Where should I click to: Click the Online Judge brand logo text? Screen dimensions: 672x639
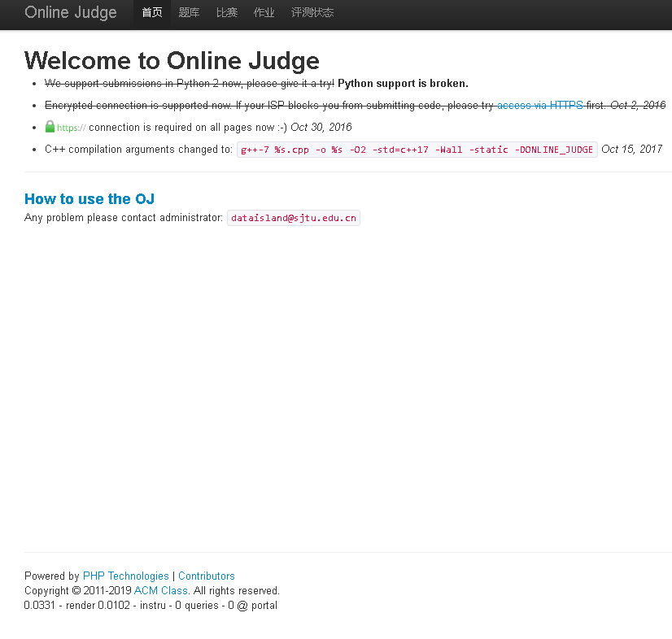pyautogui.click(x=71, y=12)
